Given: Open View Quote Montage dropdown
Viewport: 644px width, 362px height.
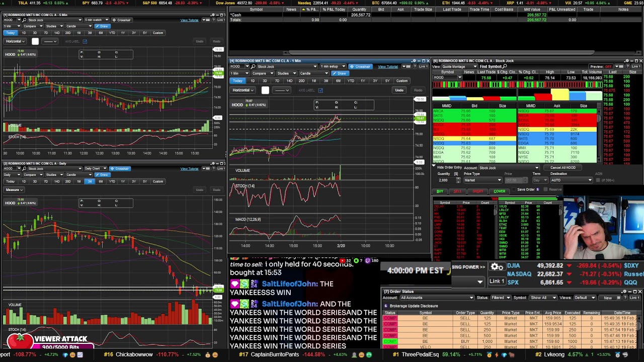Looking at the screenshot, I should point(459,66).
